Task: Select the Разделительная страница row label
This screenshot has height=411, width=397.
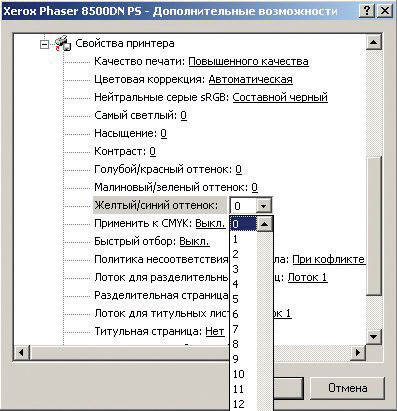Action: pos(161,295)
